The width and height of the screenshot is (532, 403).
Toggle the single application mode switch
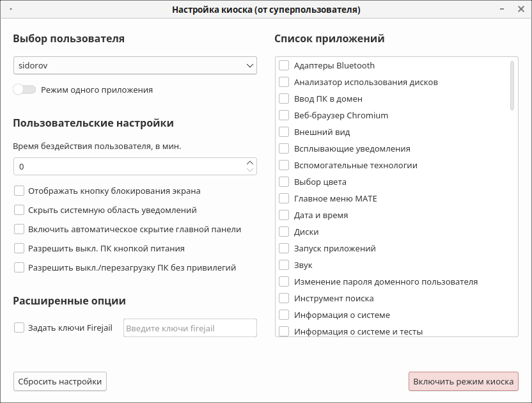[24, 90]
